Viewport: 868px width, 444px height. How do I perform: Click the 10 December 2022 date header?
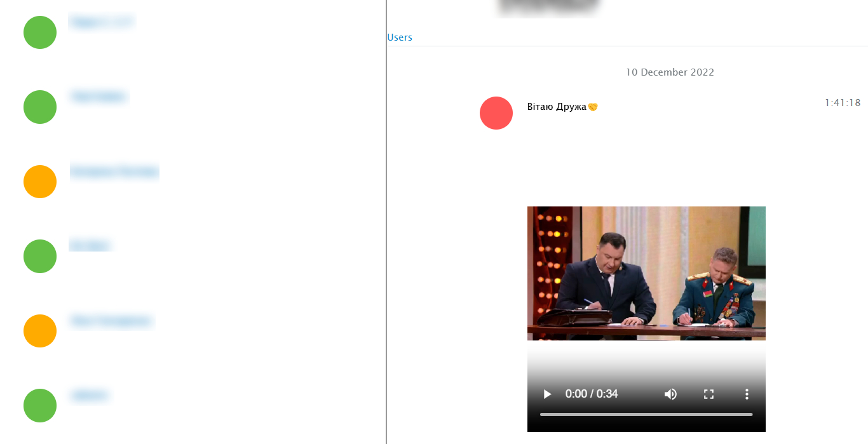[670, 72]
